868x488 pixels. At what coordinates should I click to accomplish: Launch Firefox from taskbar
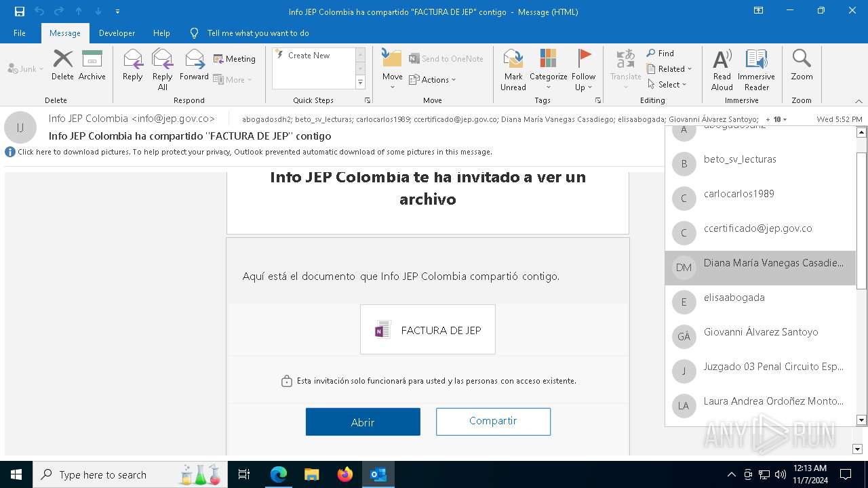point(345,474)
